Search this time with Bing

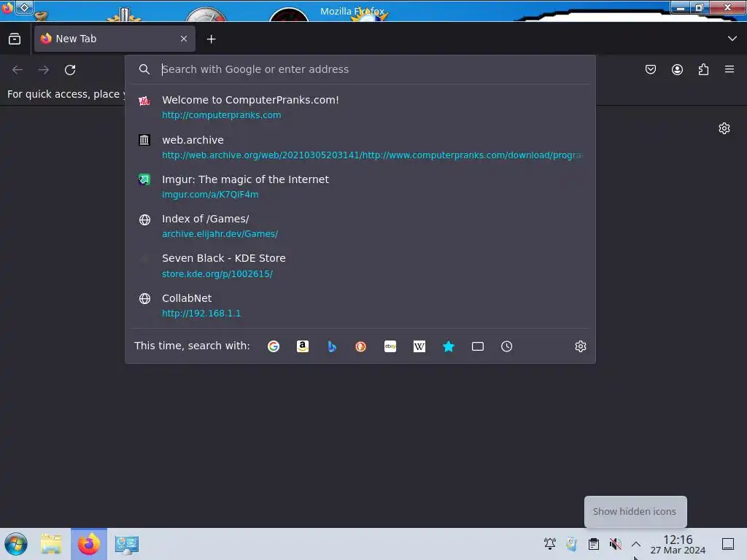(x=332, y=346)
